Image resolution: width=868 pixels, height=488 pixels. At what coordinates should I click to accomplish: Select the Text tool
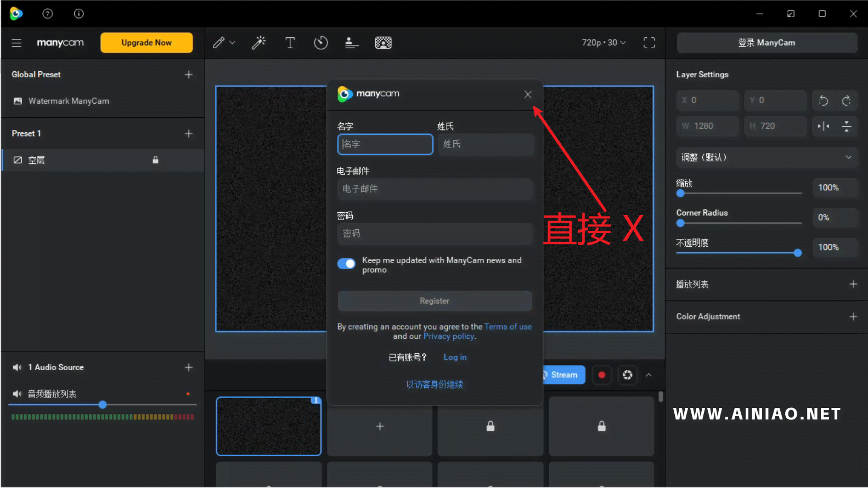[x=290, y=43]
